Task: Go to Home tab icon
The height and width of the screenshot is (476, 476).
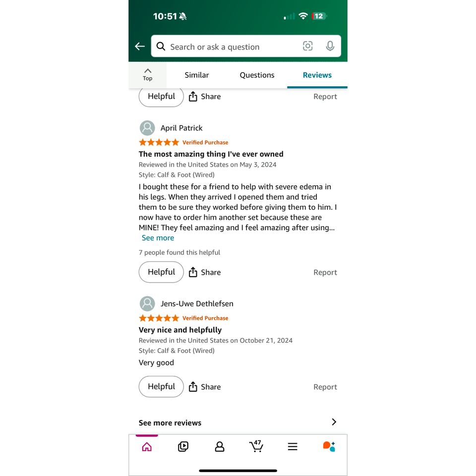Action: 147,447
